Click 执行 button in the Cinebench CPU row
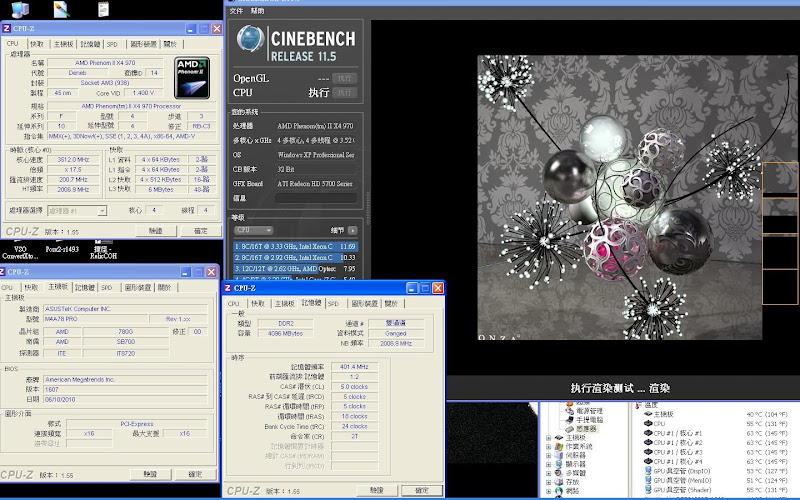 [345, 92]
